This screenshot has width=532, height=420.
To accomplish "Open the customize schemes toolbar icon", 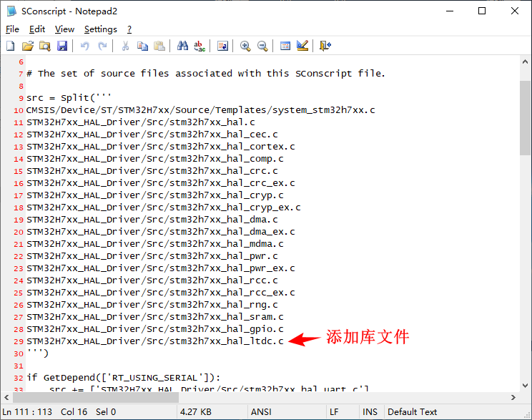I will click(302, 46).
